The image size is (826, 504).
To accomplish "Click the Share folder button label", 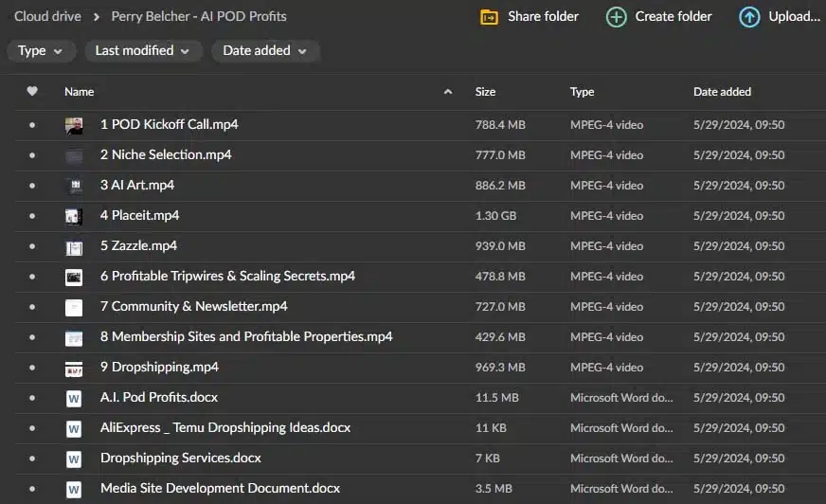I will pyautogui.click(x=543, y=16).
